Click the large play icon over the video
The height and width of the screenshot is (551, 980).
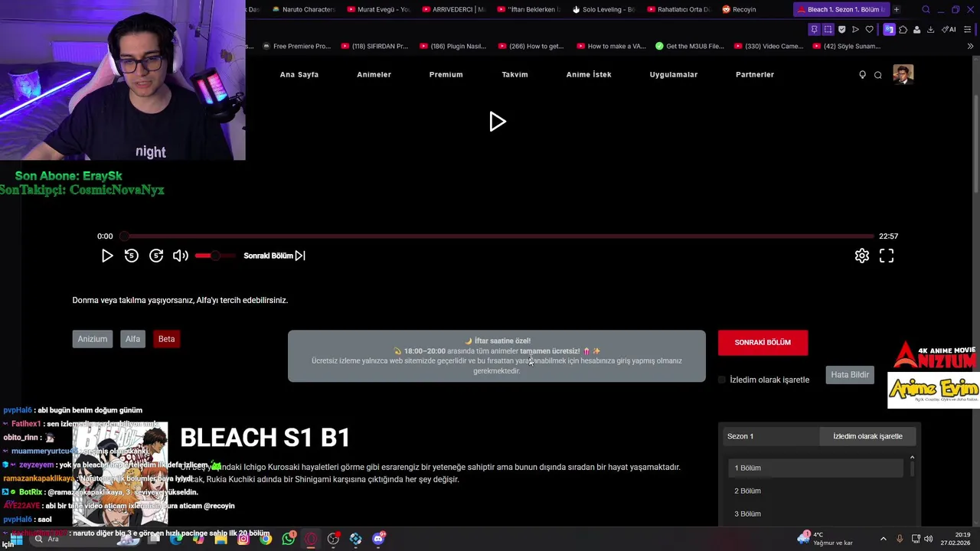(498, 122)
